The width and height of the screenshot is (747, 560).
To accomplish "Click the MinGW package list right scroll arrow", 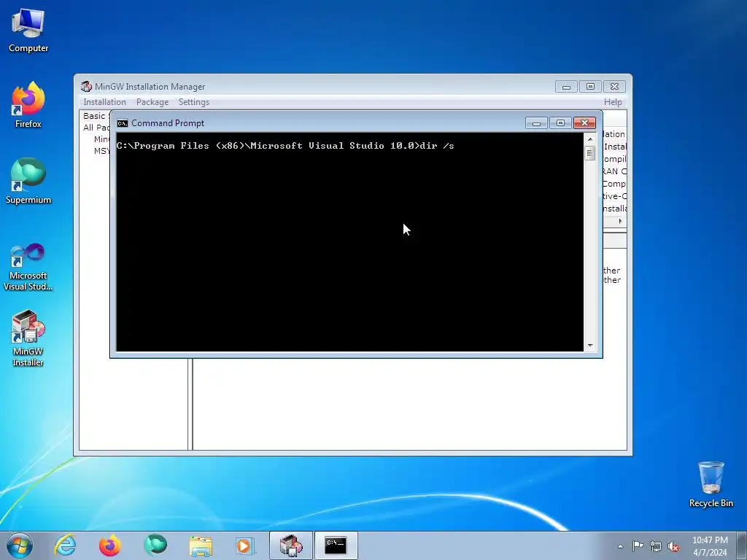I will pyautogui.click(x=620, y=221).
